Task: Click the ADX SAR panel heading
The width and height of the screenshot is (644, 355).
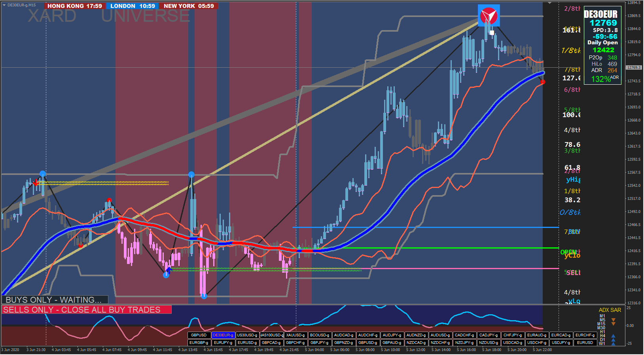Action: pos(610,310)
